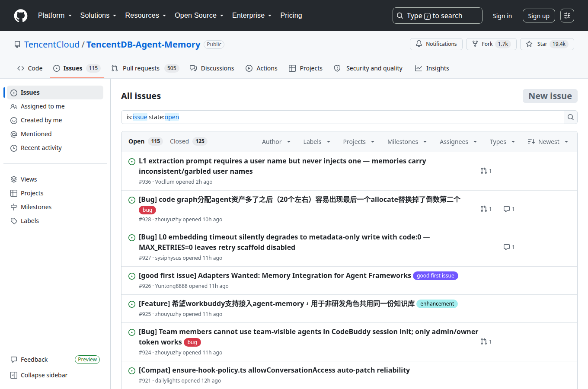Open the header command palette icon button

[x=567, y=16]
